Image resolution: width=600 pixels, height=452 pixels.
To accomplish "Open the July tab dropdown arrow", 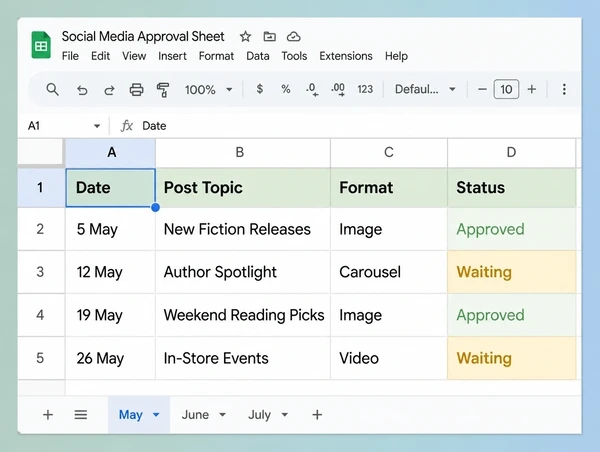I will pos(285,414).
